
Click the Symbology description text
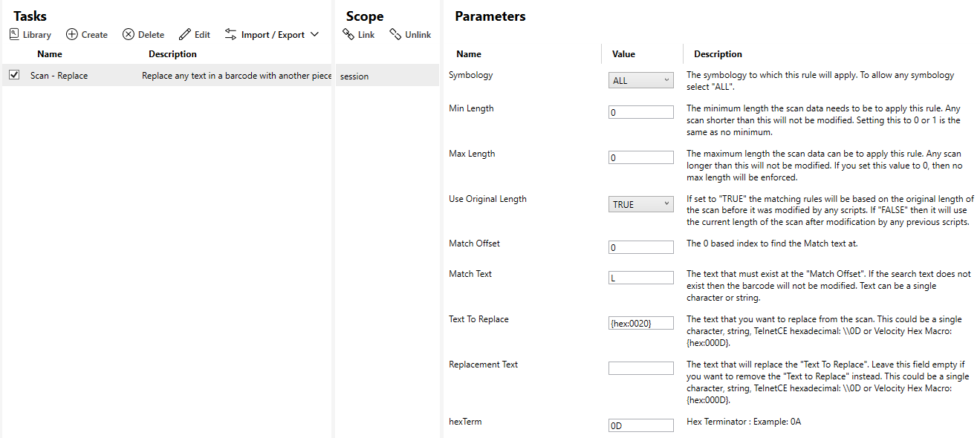tap(820, 81)
